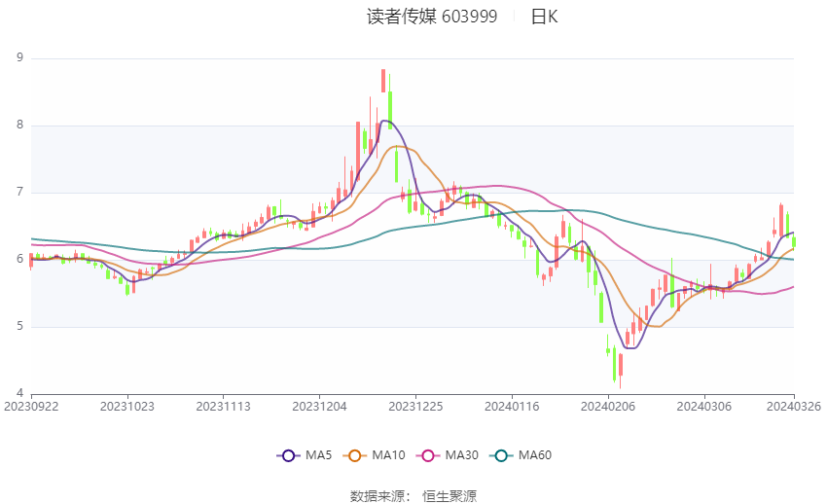Click x-axis date label 20240306
The width and height of the screenshot is (827, 504).
point(704,407)
